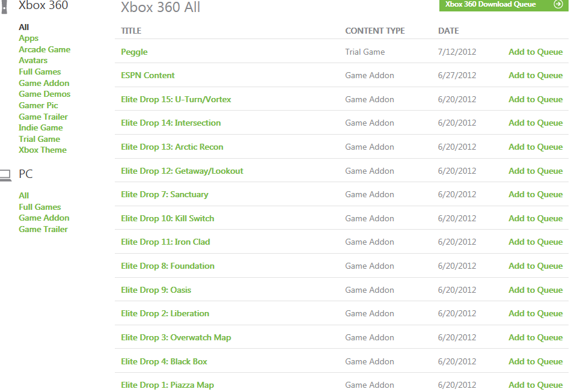Click the Xbox 360 All heading
The height and width of the screenshot is (392, 580).
pyautogui.click(x=160, y=7)
